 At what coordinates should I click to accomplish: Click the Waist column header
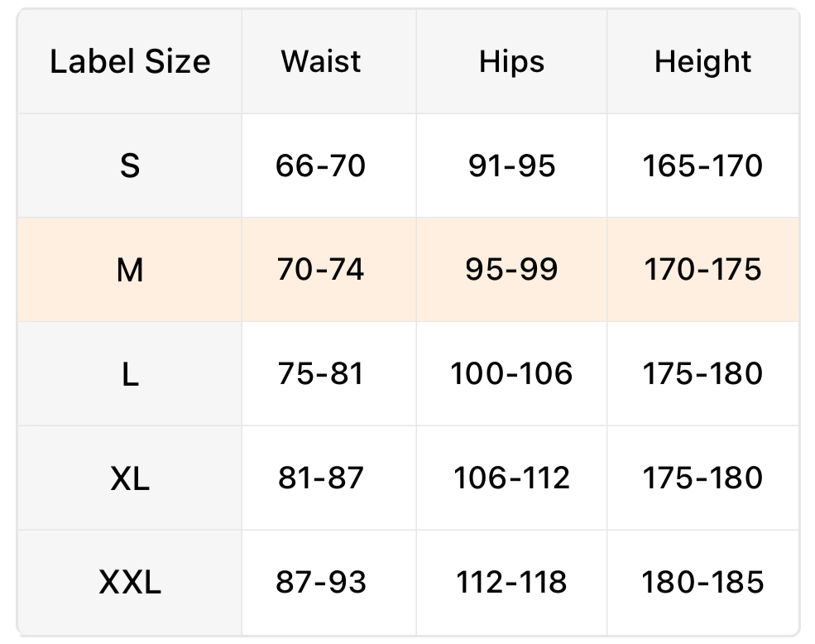[x=321, y=62]
